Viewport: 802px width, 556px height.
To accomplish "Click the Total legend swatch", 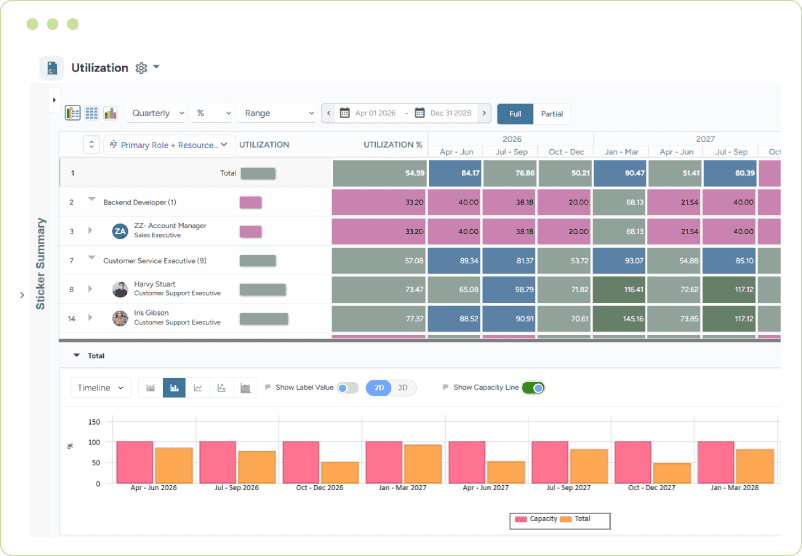I will click(x=566, y=519).
